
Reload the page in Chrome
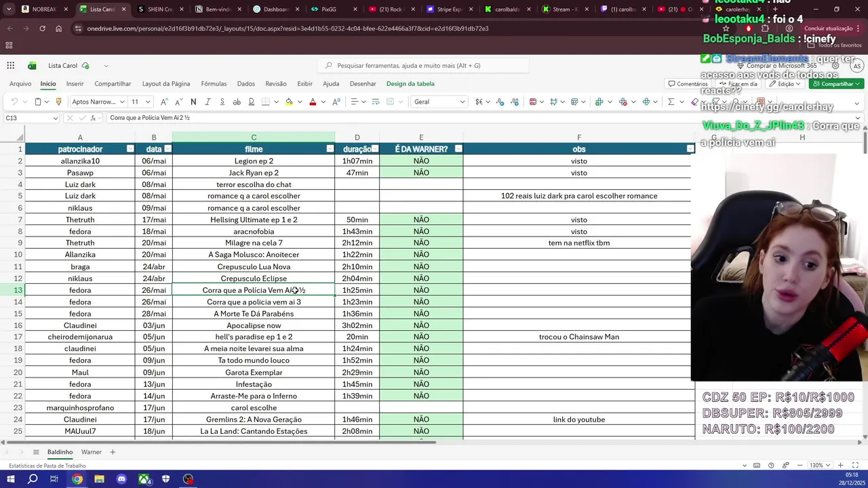[x=42, y=28]
